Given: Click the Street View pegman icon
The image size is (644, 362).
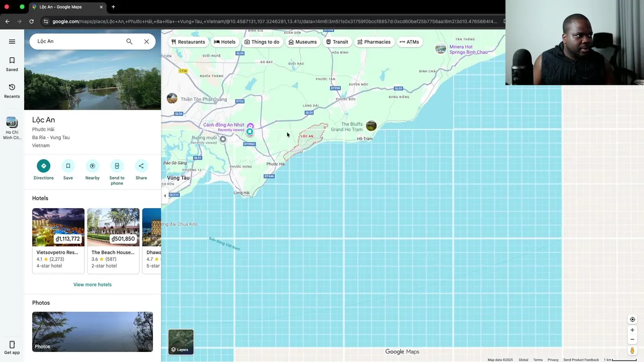Looking at the screenshot, I should click(632, 350).
